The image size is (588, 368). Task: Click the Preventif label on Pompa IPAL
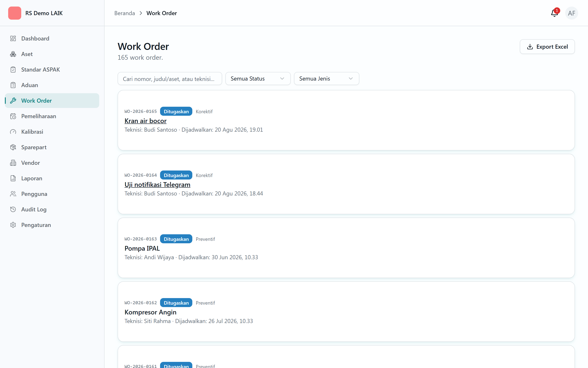205,239
